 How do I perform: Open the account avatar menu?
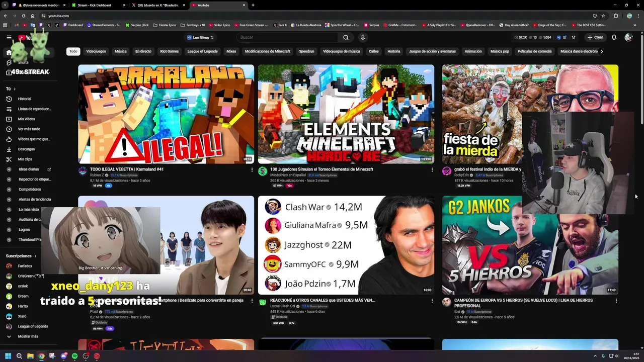(628, 37)
